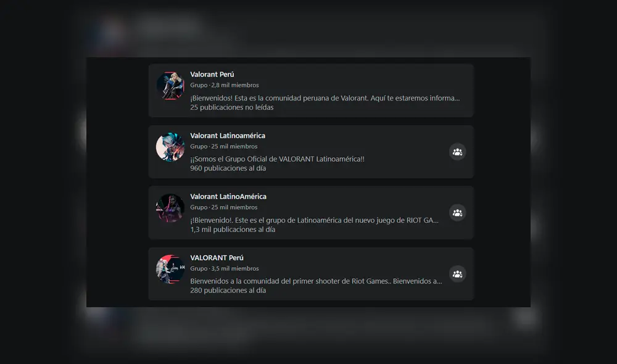The height and width of the screenshot is (364, 617).
Task: Open Valorant Perú group profile picture
Action: (x=170, y=86)
